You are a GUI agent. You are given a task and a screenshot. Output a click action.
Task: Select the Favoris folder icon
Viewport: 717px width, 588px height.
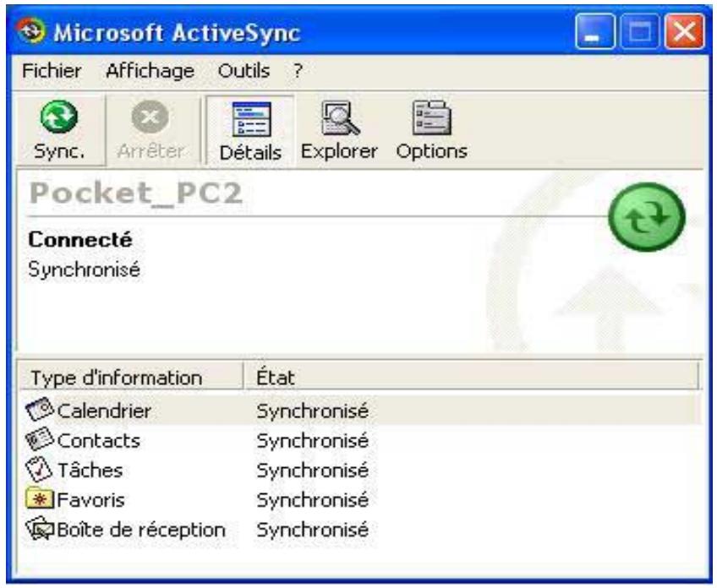[x=40, y=499]
